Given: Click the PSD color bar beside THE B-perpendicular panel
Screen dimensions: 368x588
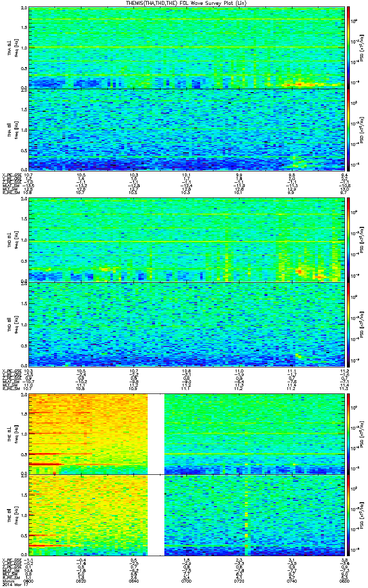Looking at the screenshot, I should pos(348,433).
